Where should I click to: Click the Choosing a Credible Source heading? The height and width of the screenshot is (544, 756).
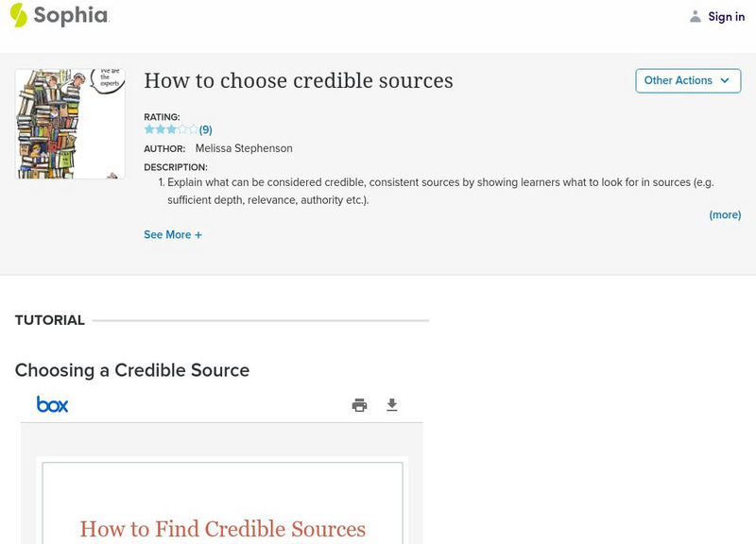pos(132,370)
